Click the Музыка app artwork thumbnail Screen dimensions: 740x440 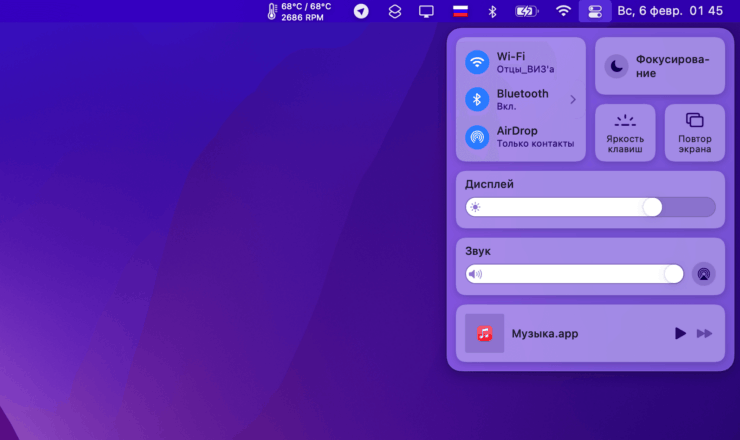pos(485,333)
